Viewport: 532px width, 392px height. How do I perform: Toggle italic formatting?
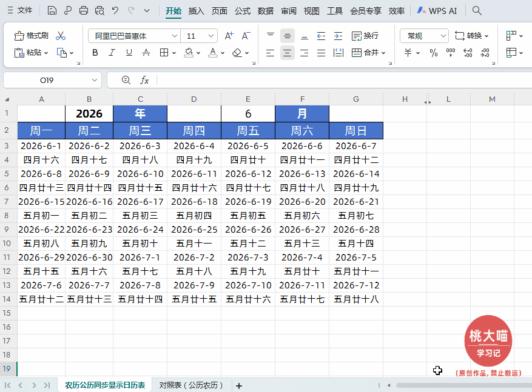coord(111,53)
